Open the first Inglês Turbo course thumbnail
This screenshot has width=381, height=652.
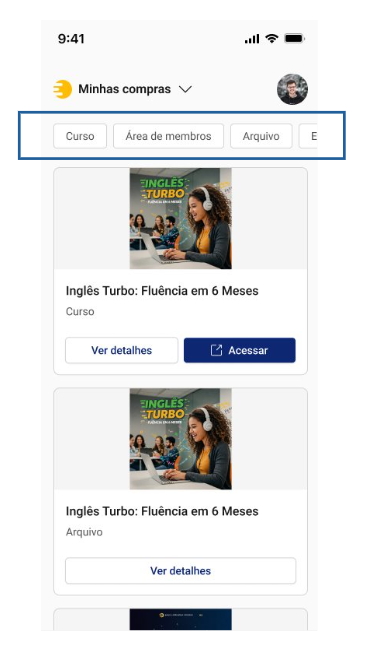coord(181,218)
